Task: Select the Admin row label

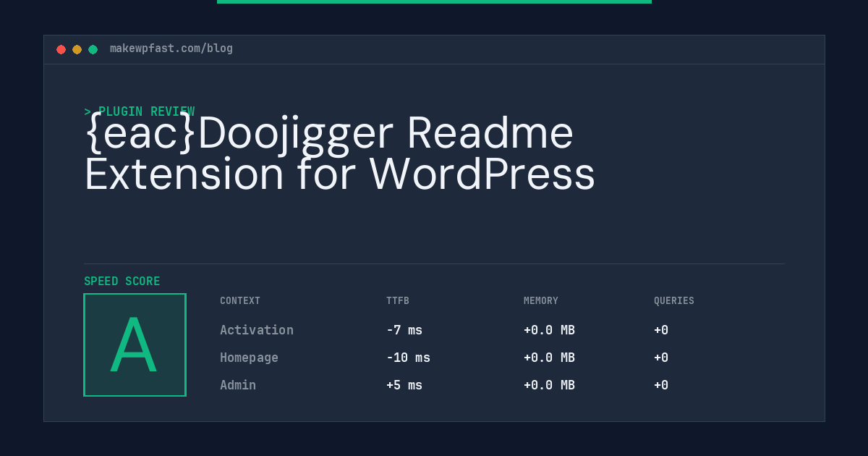Action: tap(238, 385)
